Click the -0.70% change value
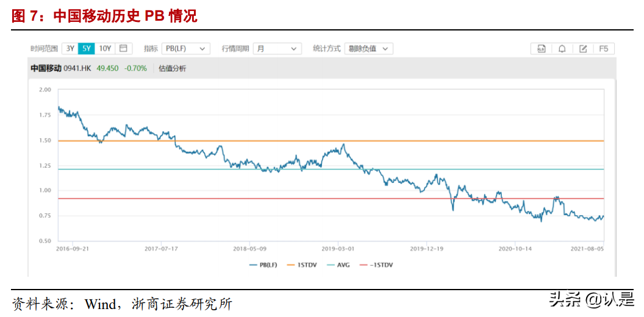 [x=136, y=68]
